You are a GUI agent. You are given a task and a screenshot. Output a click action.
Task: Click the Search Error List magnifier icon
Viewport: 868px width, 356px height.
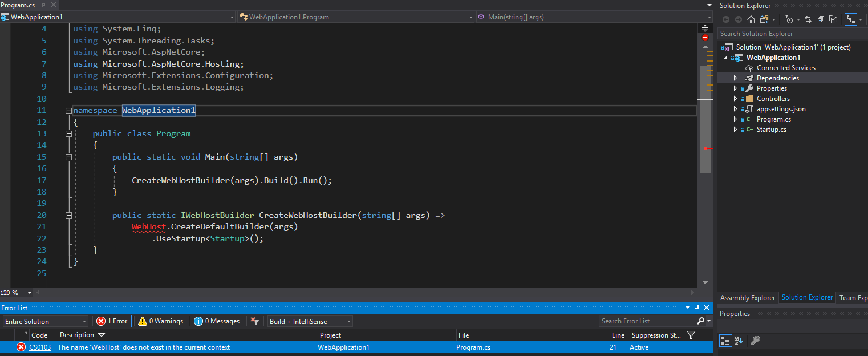pos(701,321)
